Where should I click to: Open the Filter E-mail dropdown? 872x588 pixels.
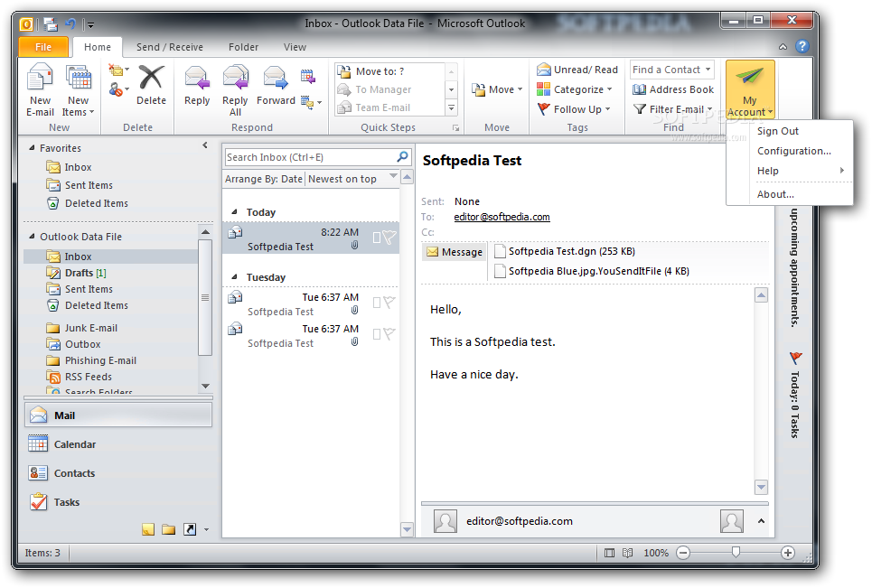coord(673,109)
